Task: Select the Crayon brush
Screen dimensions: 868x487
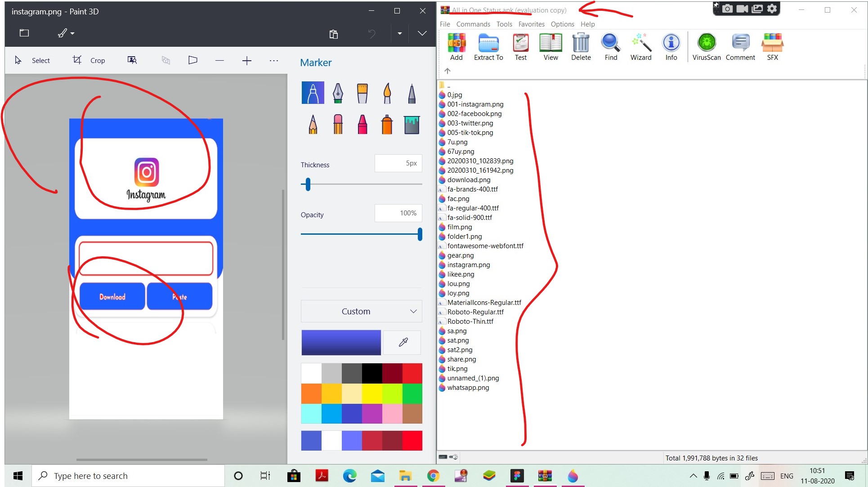Action: 362,125
